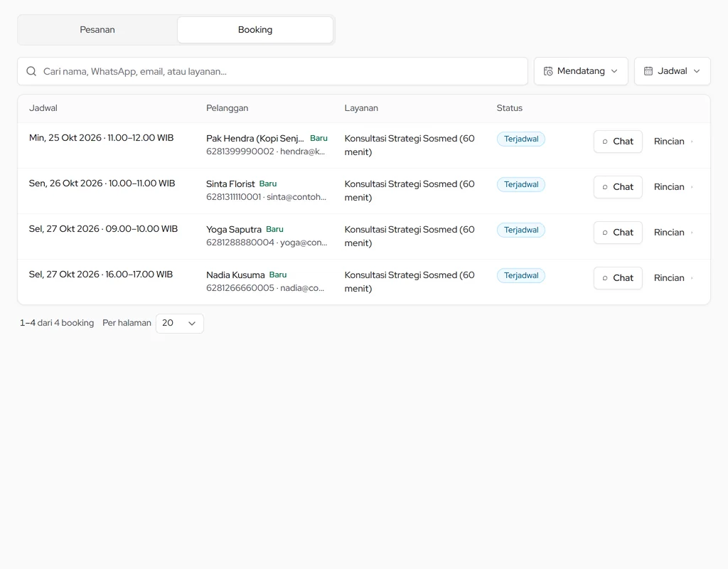
Task: Click customer name Pak Hendra (Kopi Senj...
Action: [255, 139]
